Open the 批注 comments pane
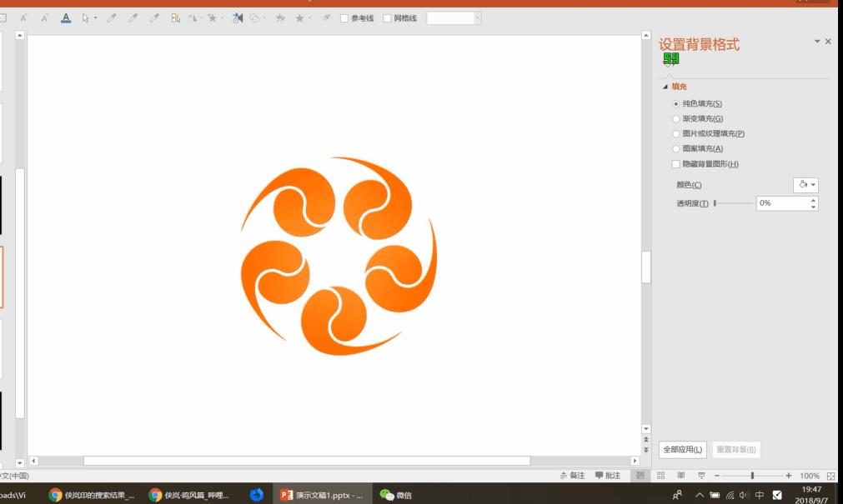Image resolution: width=843 pixels, height=504 pixels. click(607, 476)
